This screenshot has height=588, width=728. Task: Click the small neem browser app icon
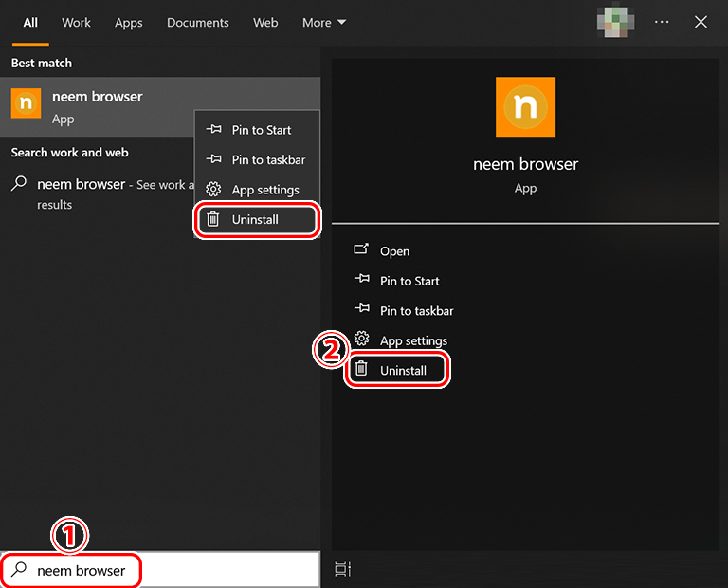click(x=26, y=103)
